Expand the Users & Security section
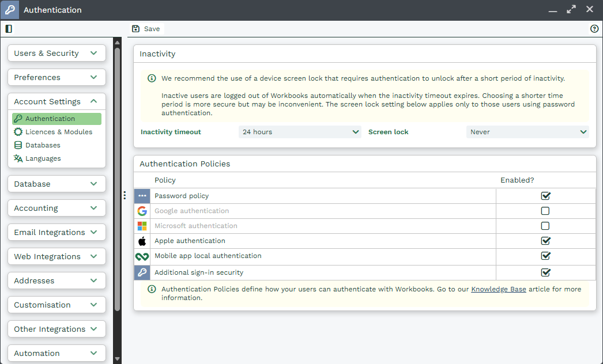603x364 pixels. (x=56, y=53)
